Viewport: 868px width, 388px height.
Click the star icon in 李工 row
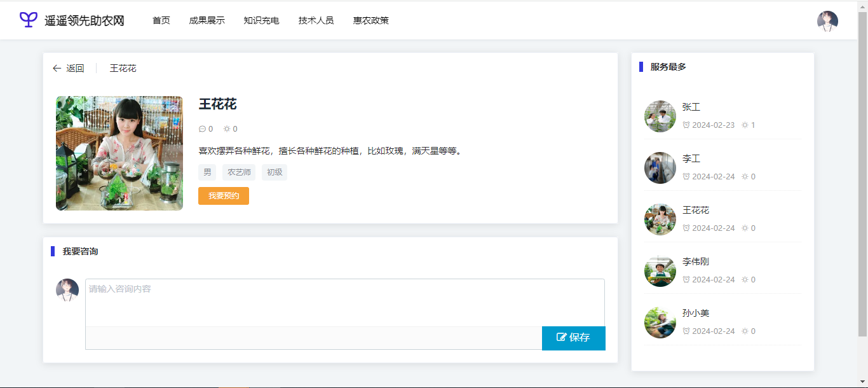[745, 177]
